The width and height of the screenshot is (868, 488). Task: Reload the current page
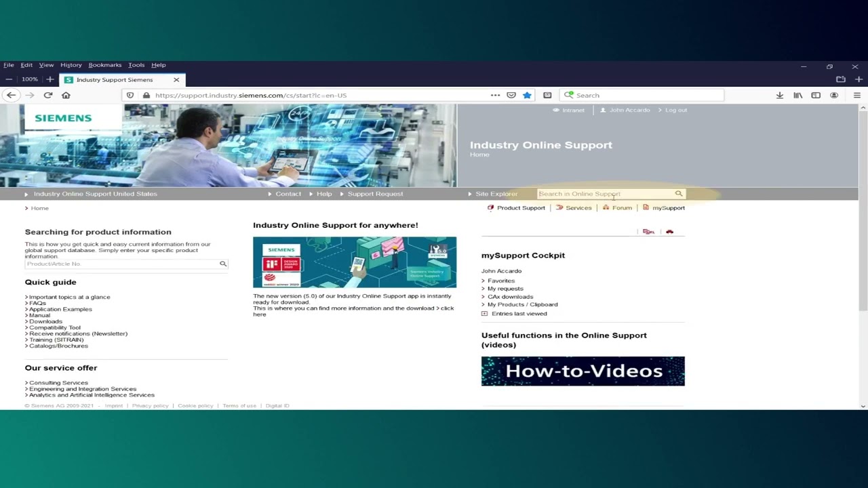click(48, 96)
